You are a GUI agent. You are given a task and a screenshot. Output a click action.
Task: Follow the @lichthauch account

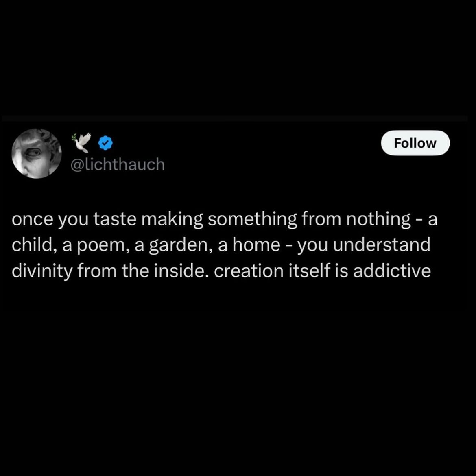(x=415, y=143)
